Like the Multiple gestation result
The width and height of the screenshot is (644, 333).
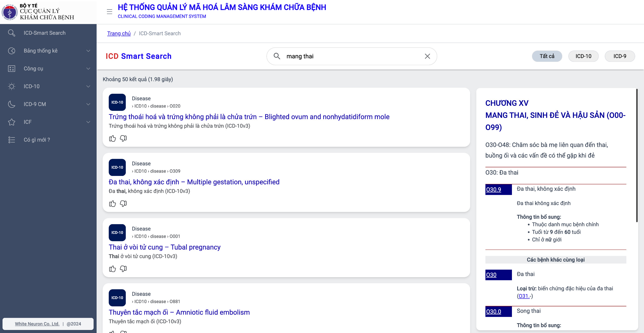[112, 204]
